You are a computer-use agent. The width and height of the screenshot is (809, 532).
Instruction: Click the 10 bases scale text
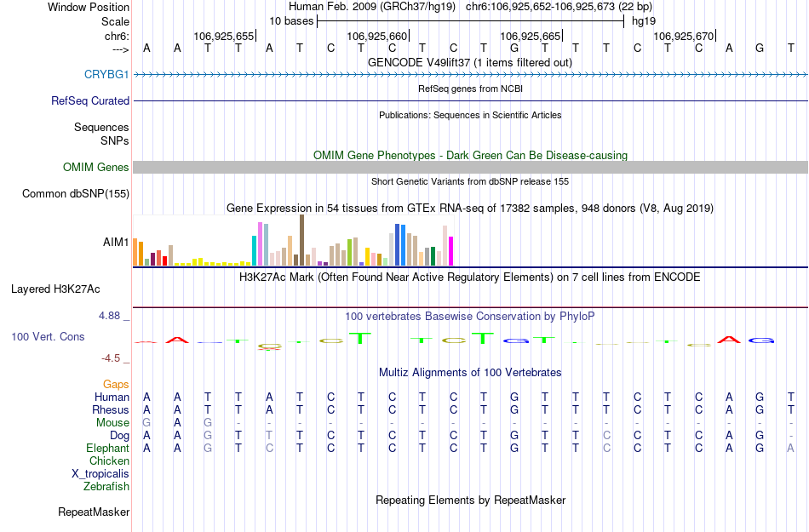point(291,21)
